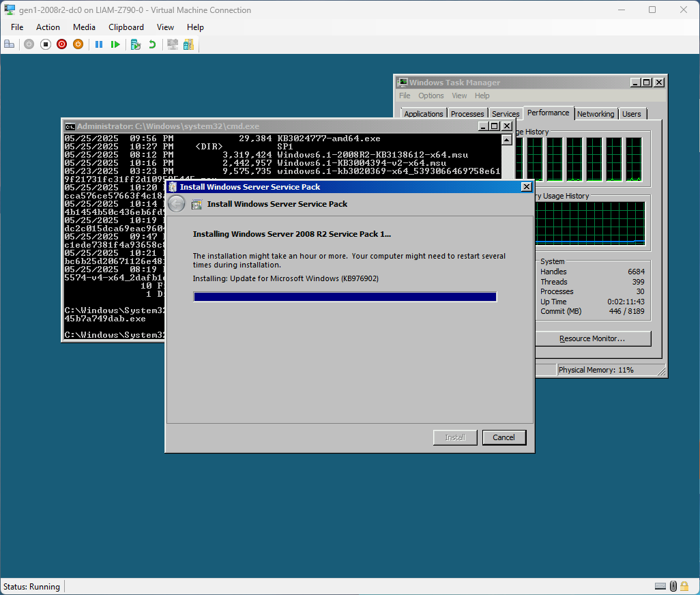Click the Up Time value 0:02:11:43
Viewport: 700px width, 595px height.
pos(626,302)
